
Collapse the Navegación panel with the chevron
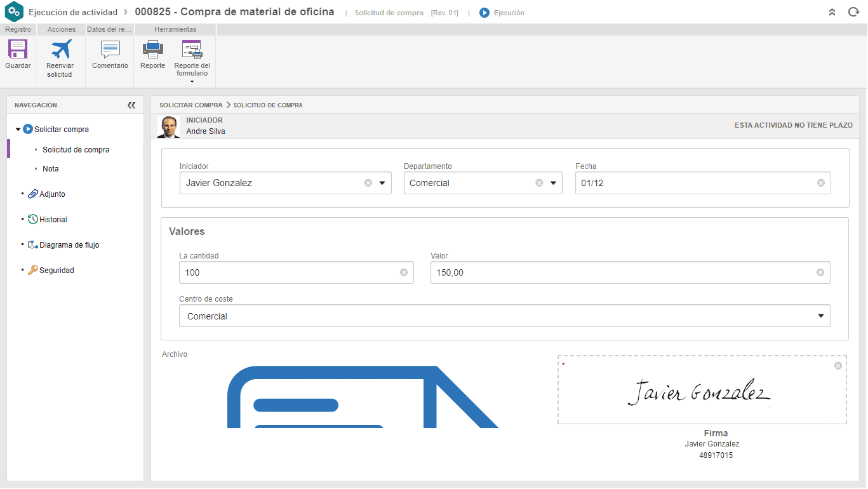131,105
